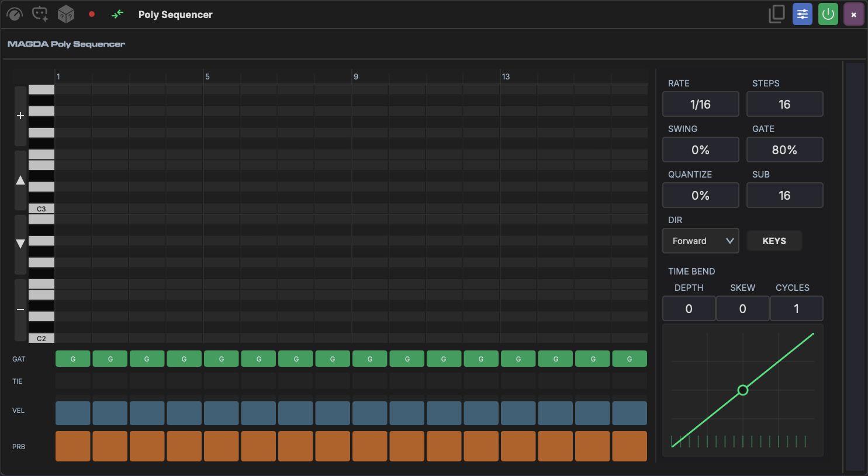Click the C3 piano key
This screenshot has width=868, height=476.
click(x=42, y=209)
